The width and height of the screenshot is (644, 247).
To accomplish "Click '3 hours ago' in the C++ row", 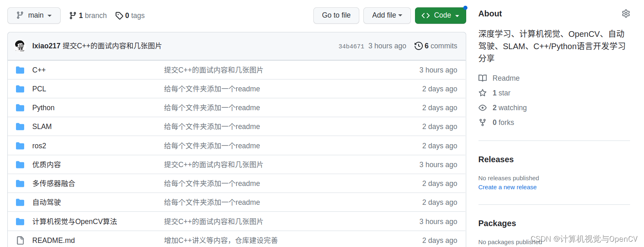I will coord(438,70).
